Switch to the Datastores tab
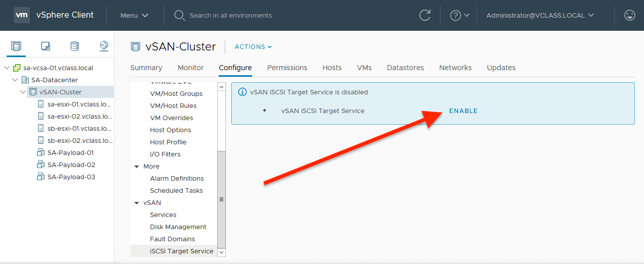This screenshot has height=268, width=644. (406, 68)
